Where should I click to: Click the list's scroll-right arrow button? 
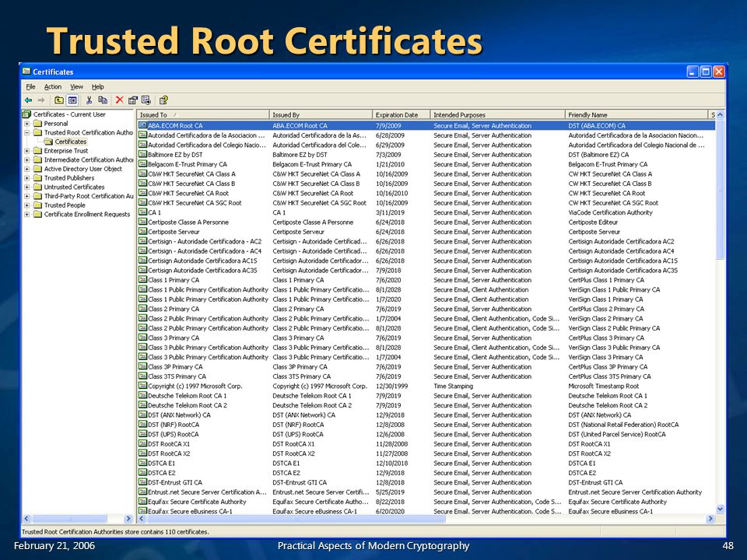coord(710,519)
